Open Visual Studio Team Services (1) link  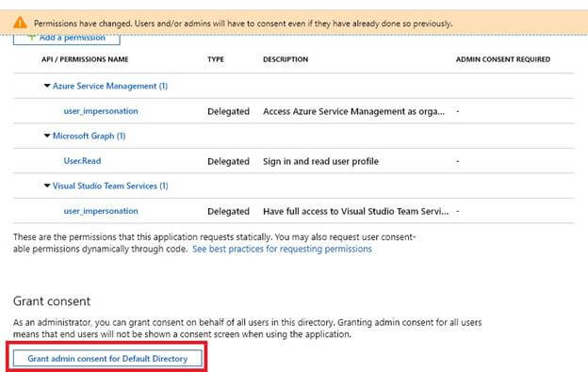pos(110,186)
